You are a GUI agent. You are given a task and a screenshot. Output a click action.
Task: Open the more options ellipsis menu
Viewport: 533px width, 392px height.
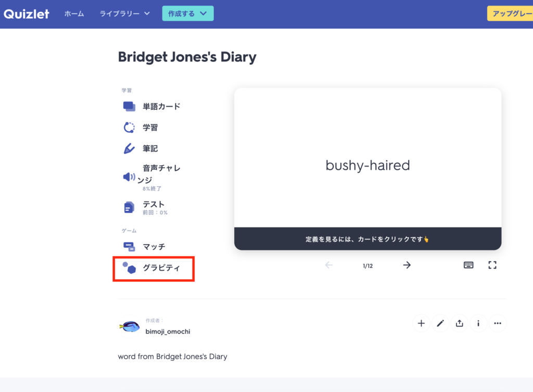coord(498,323)
